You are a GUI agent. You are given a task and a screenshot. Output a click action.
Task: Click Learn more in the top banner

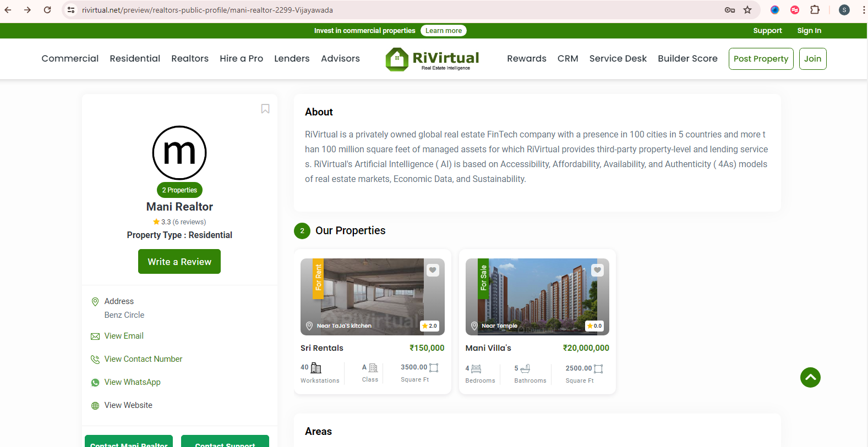click(x=443, y=31)
